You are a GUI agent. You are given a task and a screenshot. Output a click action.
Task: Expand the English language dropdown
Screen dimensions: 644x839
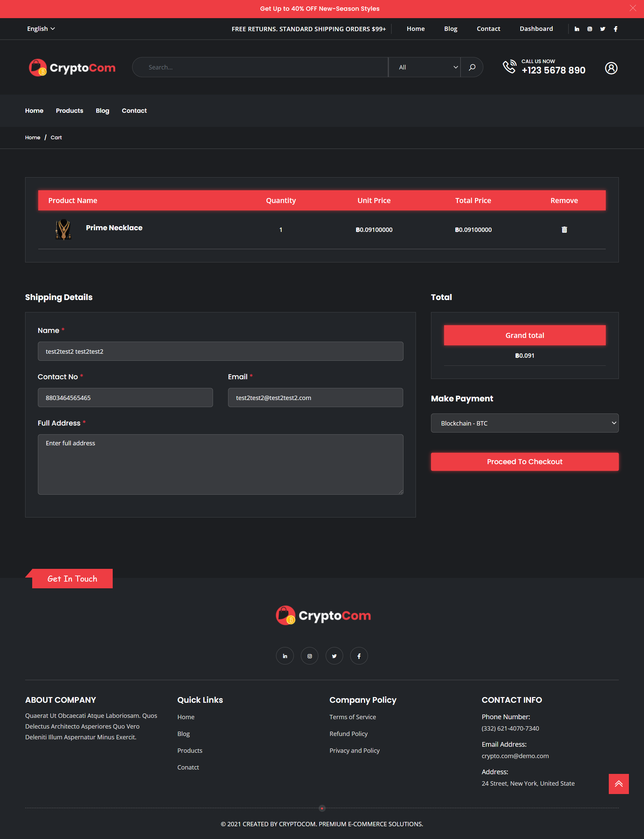click(41, 29)
